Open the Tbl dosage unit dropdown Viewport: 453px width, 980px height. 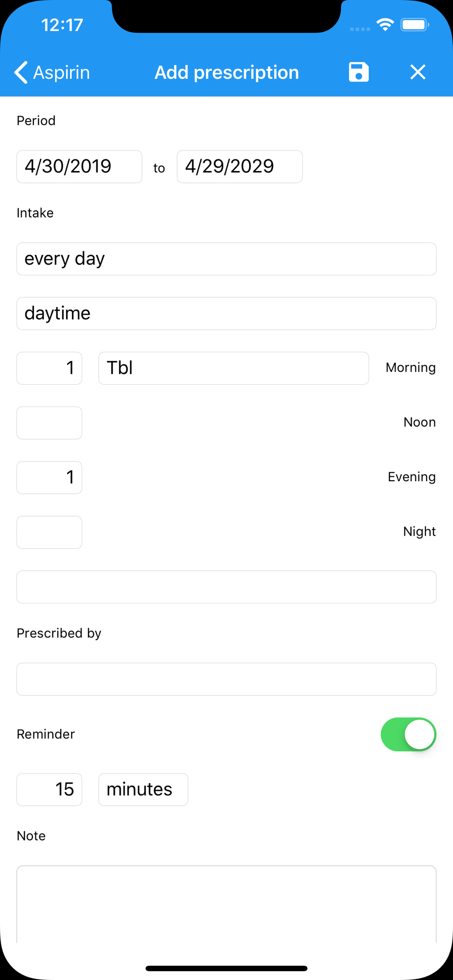click(x=233, y=368)
